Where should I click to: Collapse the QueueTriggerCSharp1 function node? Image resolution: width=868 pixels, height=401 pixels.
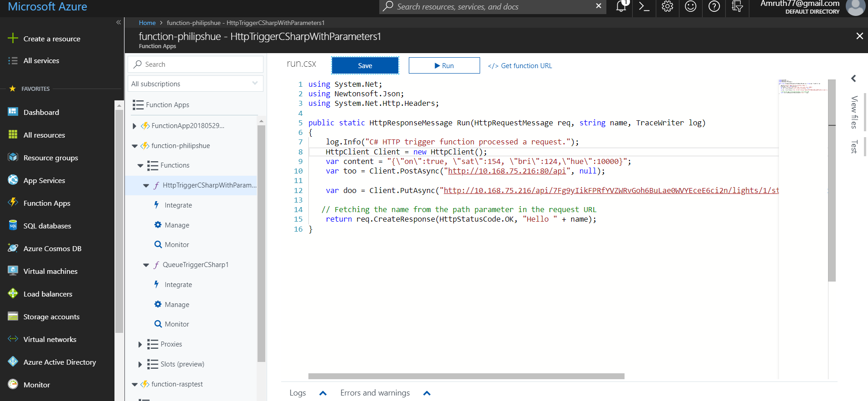(x=146, y=265)
